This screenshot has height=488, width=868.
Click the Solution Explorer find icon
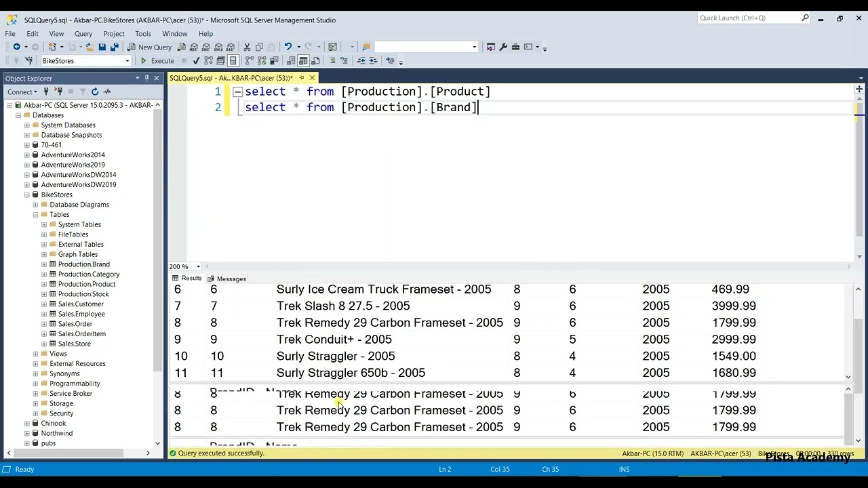tap(366, 47)
